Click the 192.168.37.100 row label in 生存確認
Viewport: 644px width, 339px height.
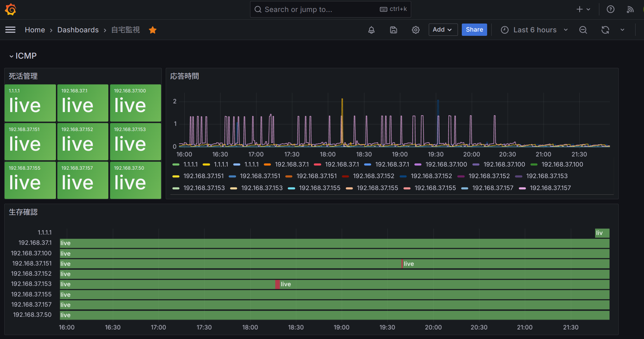[x=31, y=253]
